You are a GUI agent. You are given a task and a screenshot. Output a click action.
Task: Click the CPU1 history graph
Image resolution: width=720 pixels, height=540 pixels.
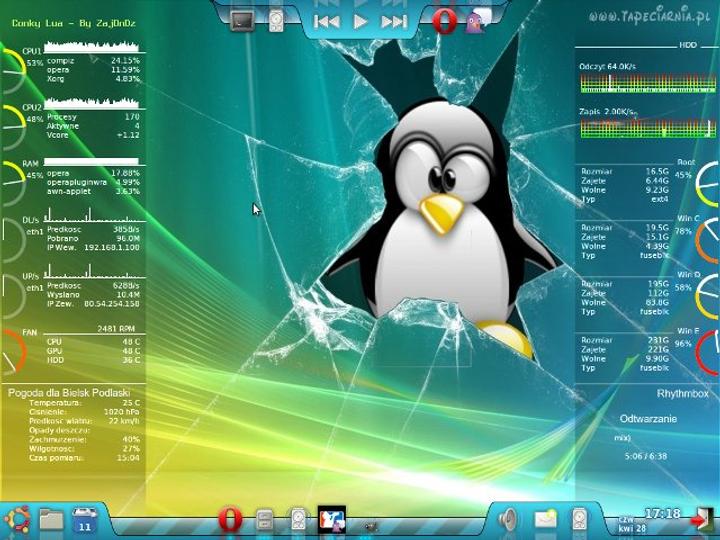click(91, 46)
